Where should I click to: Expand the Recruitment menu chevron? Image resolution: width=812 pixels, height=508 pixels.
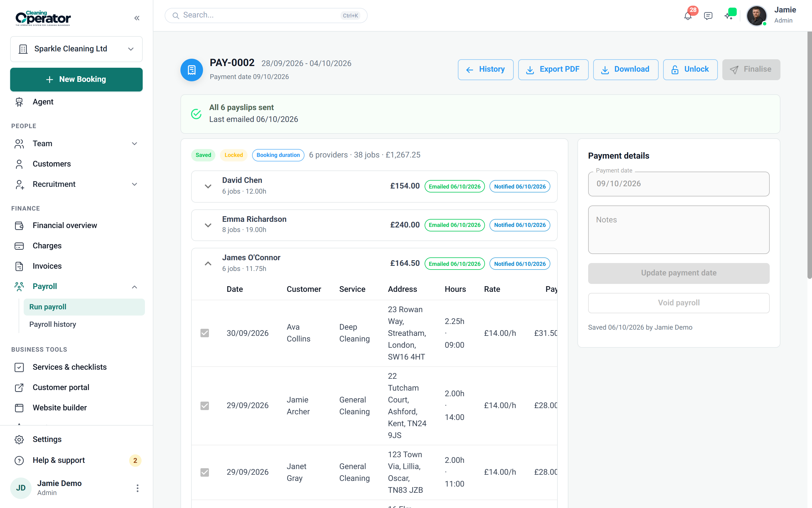pyautogui.click(x=134, y=185)
